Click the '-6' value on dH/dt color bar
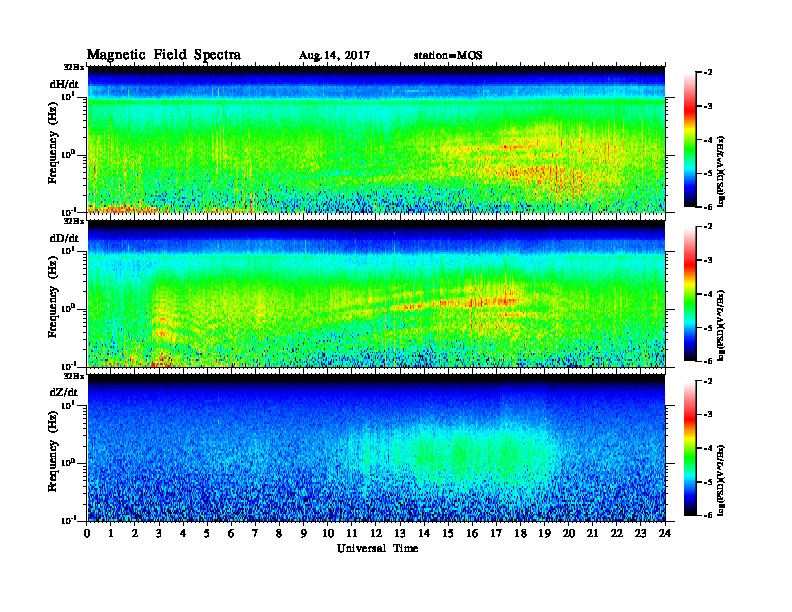Image resolution: width=792 pixels, height=612 pixels. point(708,207)
